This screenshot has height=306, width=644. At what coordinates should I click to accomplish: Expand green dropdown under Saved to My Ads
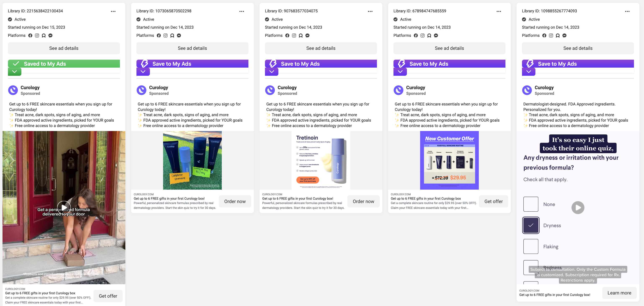14,72
